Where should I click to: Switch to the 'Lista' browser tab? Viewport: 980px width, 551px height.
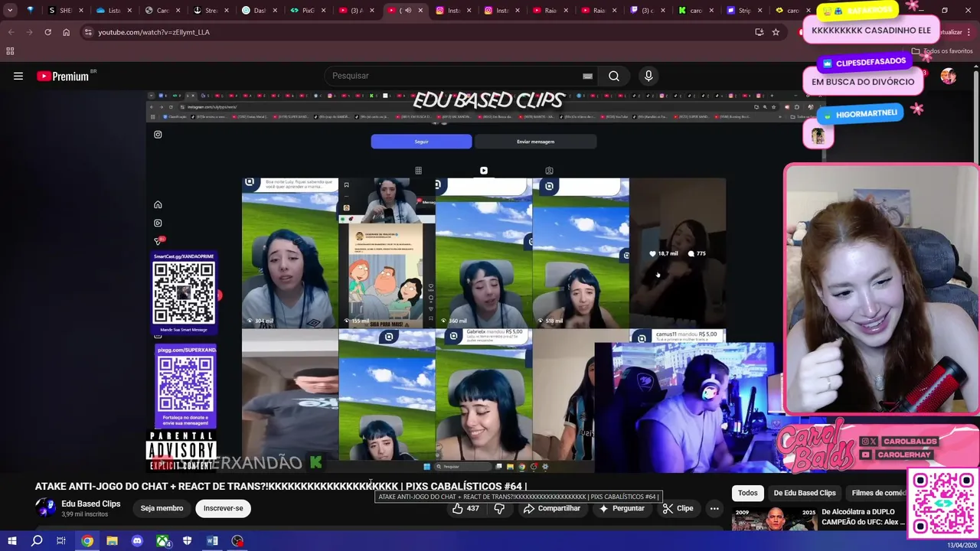coord(113,11)
